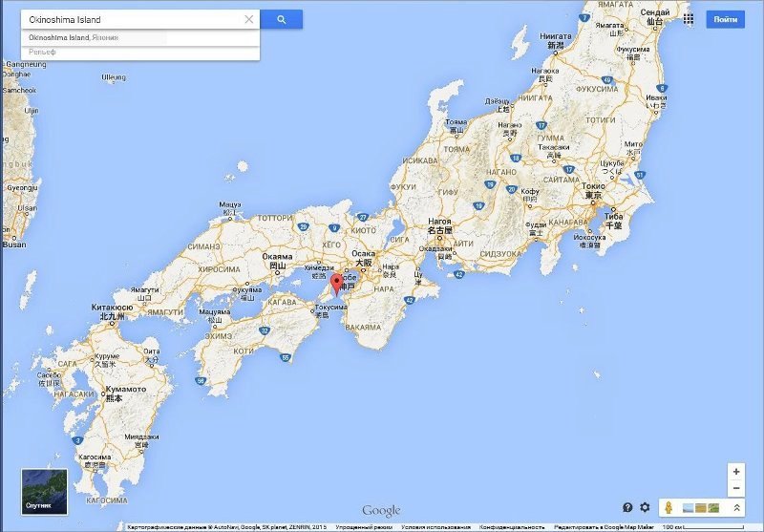Click highway shield 49 near Фукусима

[x=606, y=80]
